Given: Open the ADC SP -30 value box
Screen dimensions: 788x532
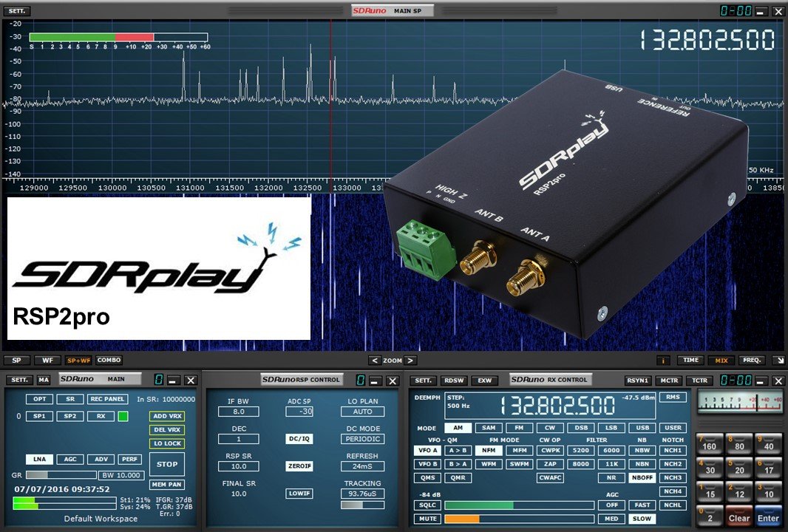Looking at the screenshot, I should coord(299,412).
